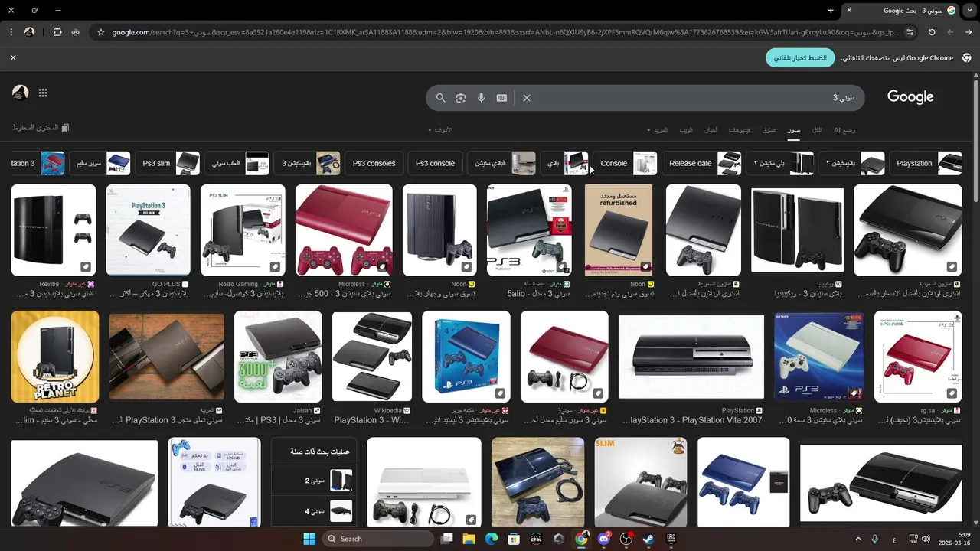Viewport: 980px width, 551px height.
Task: Switch to the All (الكل) tab
Action: [817, 130]
